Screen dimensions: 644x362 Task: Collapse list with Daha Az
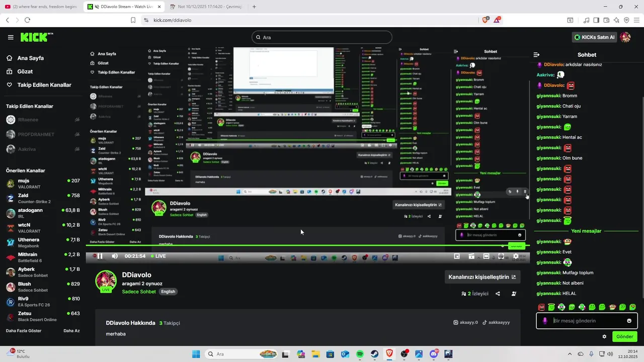[x=71, y=331]
